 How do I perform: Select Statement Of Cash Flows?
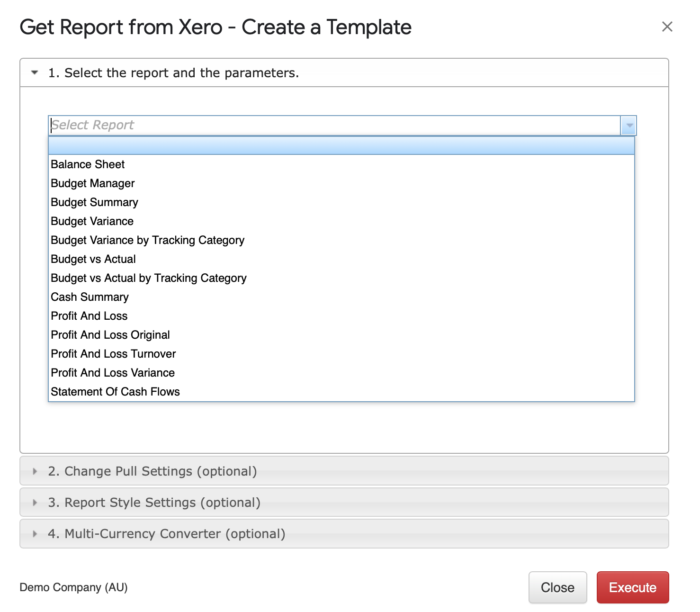pos(341,392)
